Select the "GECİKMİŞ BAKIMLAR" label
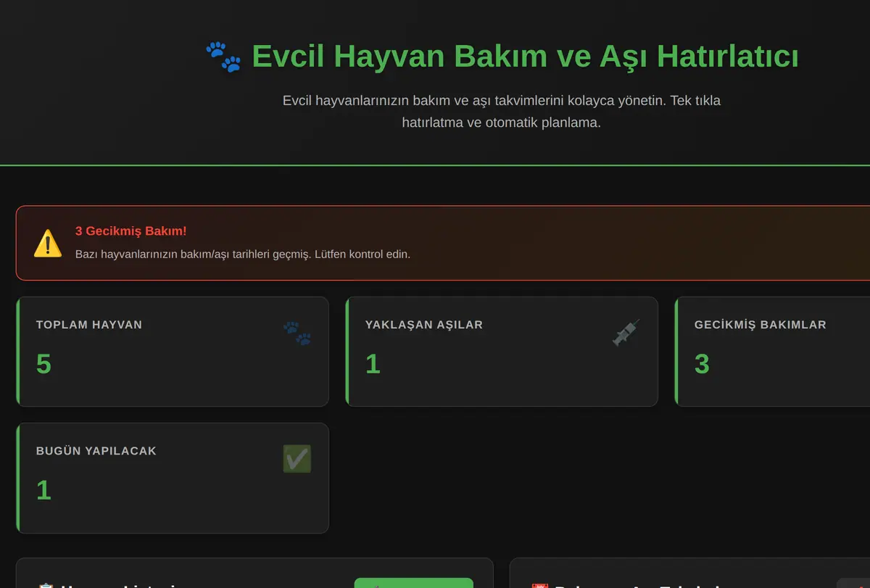Viewport: 870px width, 588px height. point(761,325)
